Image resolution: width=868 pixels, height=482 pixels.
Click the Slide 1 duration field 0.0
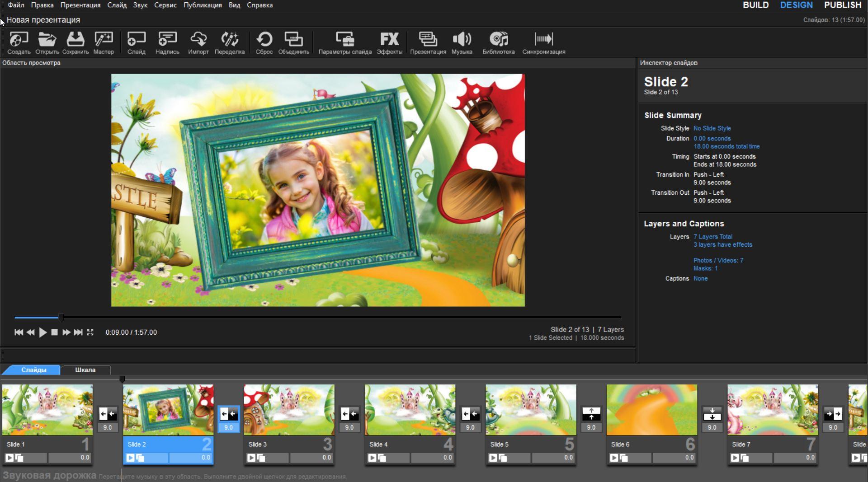[70, 458]
